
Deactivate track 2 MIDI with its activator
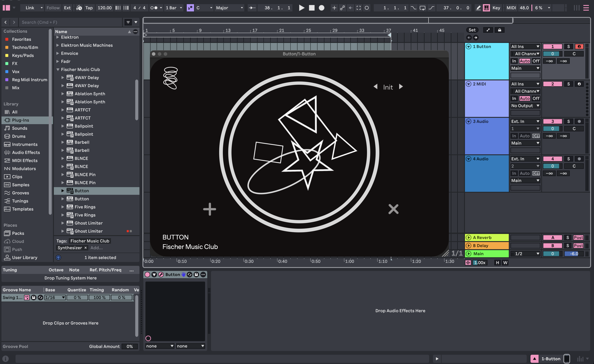click(552, 84)
